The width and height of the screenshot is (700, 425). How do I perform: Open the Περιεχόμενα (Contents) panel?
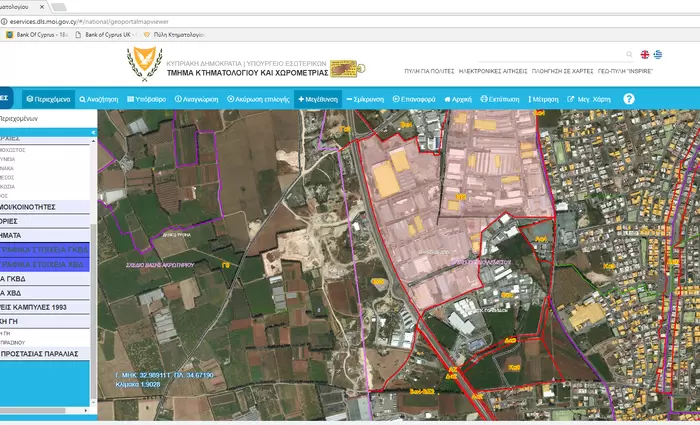46,100
